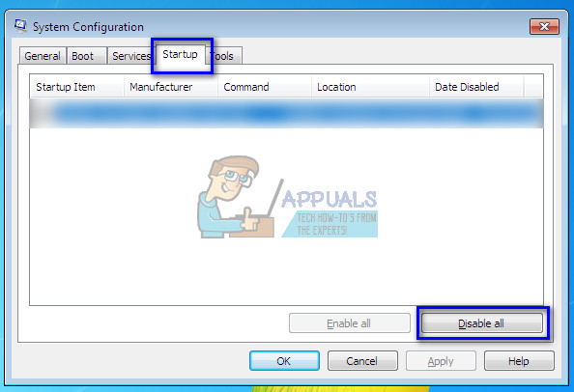Click the Cancel button
The height and width of the screenshot is (392, 574).
click(362, 361)
